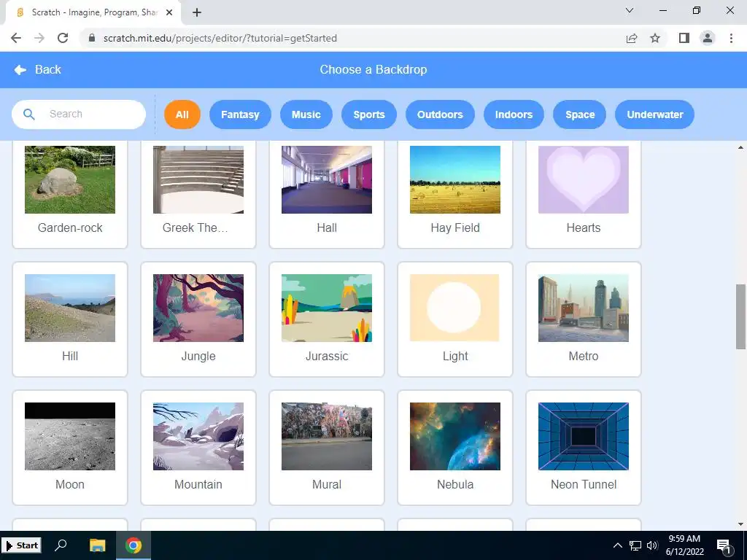Choose the Mountain backdrop

tap(198, 448)
